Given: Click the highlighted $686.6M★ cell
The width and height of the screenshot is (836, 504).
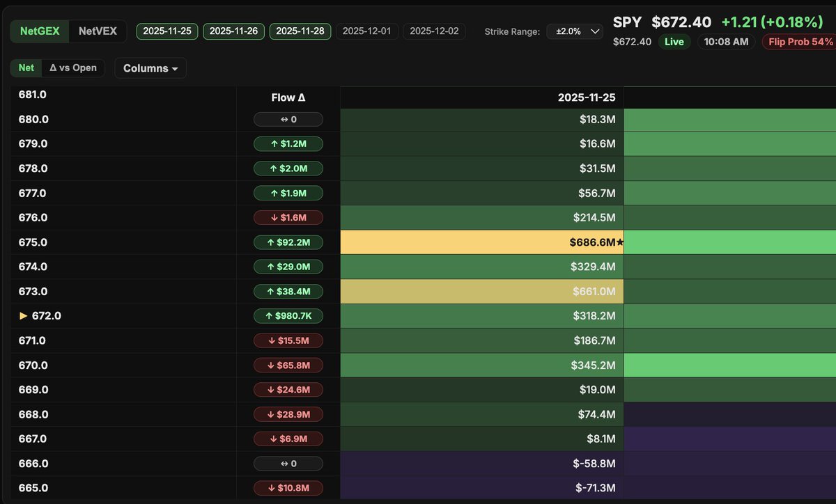Looking at the screenshot, I should pos(482,242).
